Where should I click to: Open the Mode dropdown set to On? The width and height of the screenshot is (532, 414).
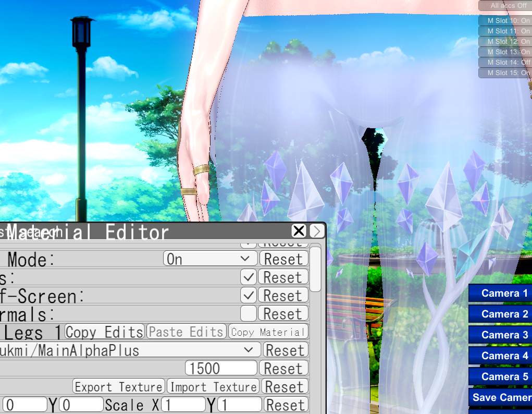210,259
